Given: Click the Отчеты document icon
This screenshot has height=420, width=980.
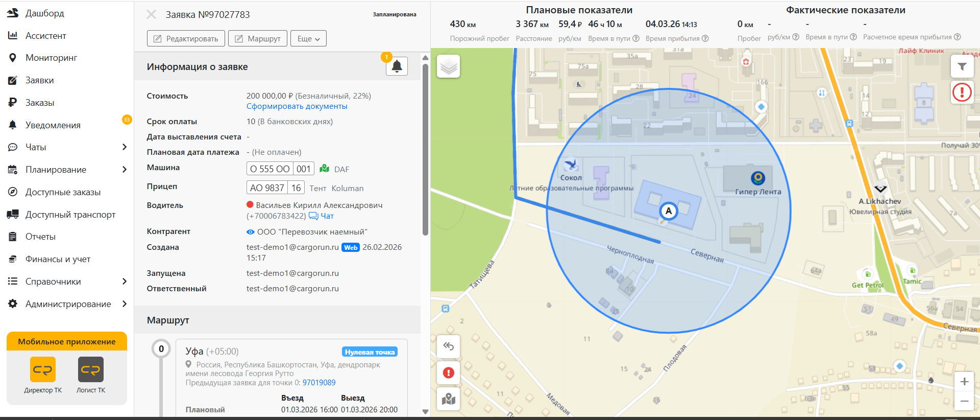Looking at the screenshot, I should tap(13, 237).
